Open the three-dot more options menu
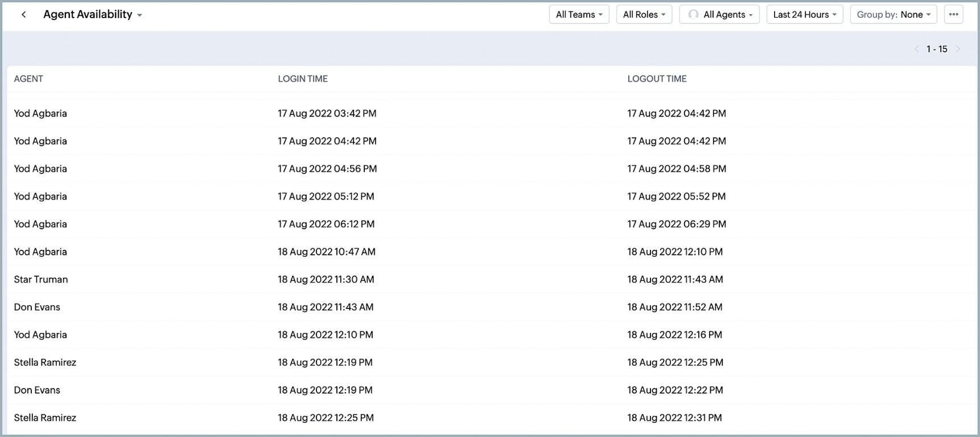The width and height of the screenshot is (980, 437). tap(953, 15)
